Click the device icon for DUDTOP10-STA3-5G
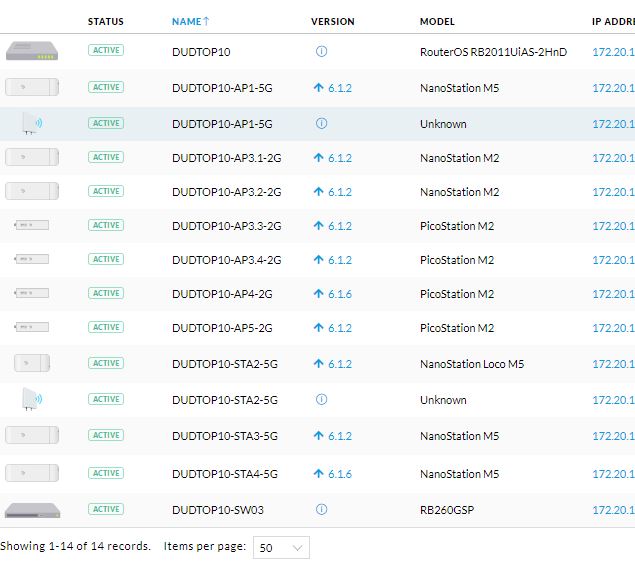Image resolution: width=635 pixels, height=561 pixels. [32, 435]
